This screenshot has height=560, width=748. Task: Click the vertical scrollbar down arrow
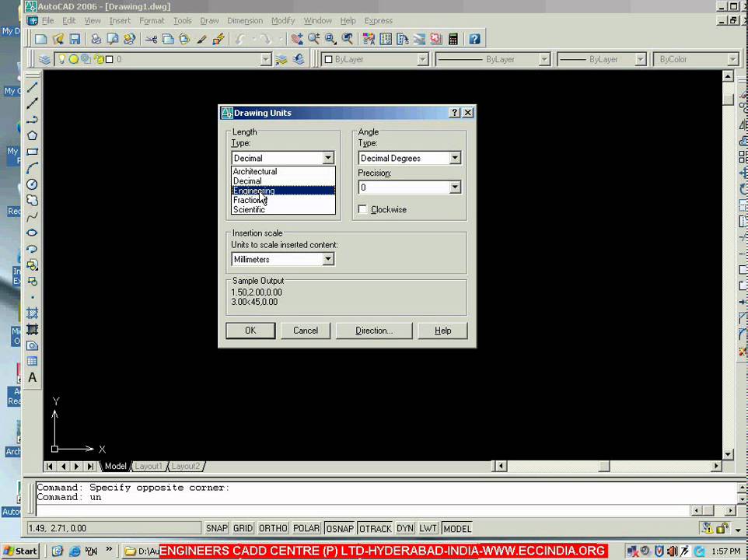click(x=728, y=454)
